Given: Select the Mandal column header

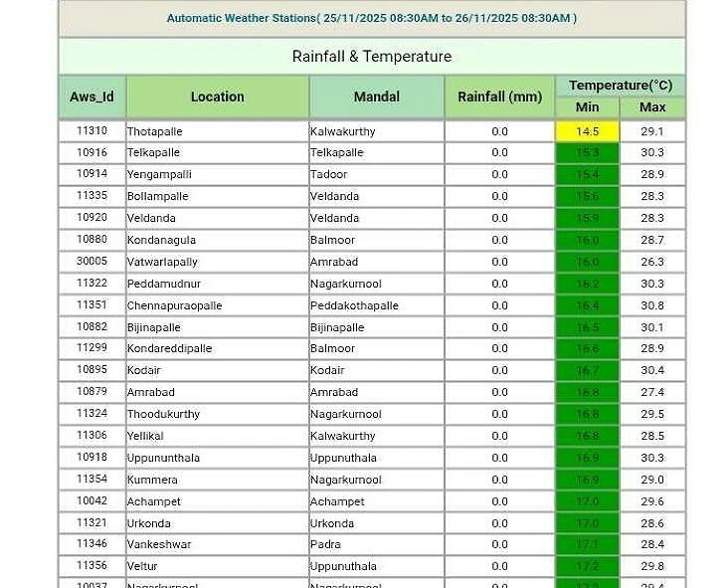Looking at the screenshot, I should [x=376, y=97].
